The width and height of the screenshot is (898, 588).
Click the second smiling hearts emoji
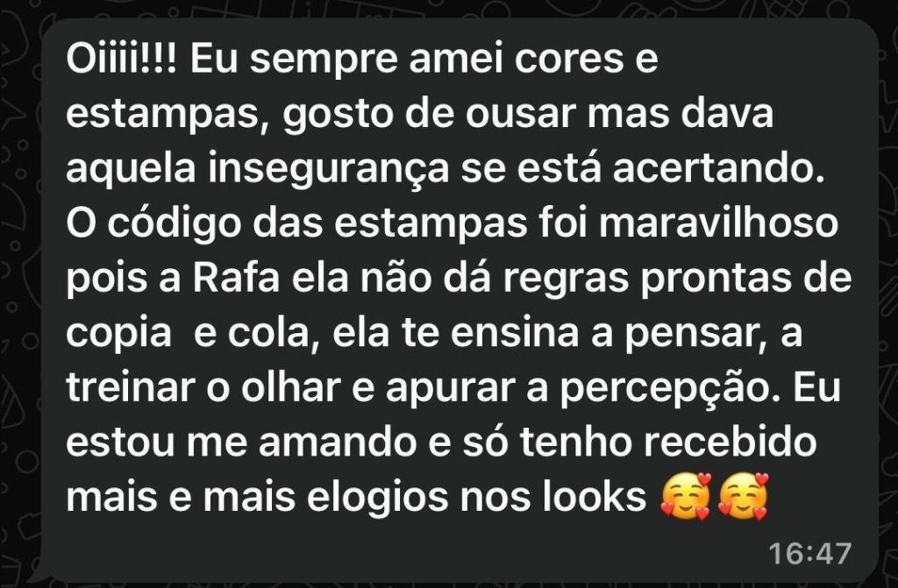743,496
